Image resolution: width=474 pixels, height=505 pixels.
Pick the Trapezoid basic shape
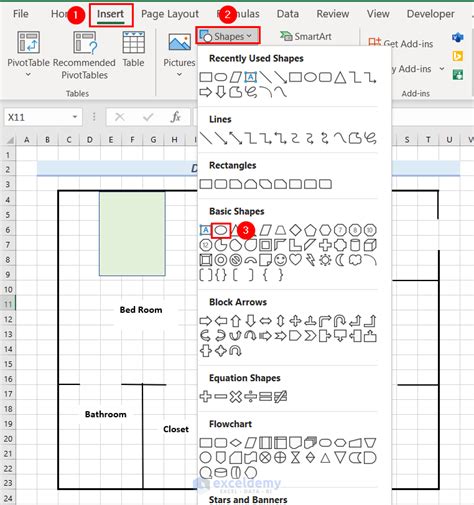(x=280, y=230)
